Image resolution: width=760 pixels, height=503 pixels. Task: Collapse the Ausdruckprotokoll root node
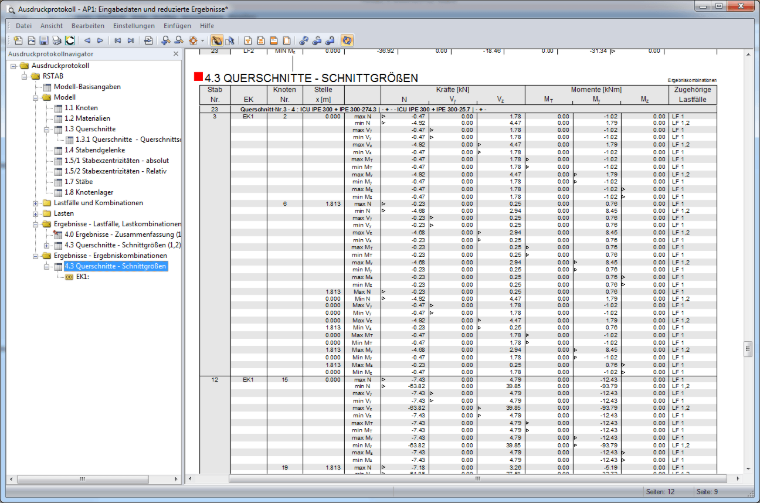pos(14,66)
